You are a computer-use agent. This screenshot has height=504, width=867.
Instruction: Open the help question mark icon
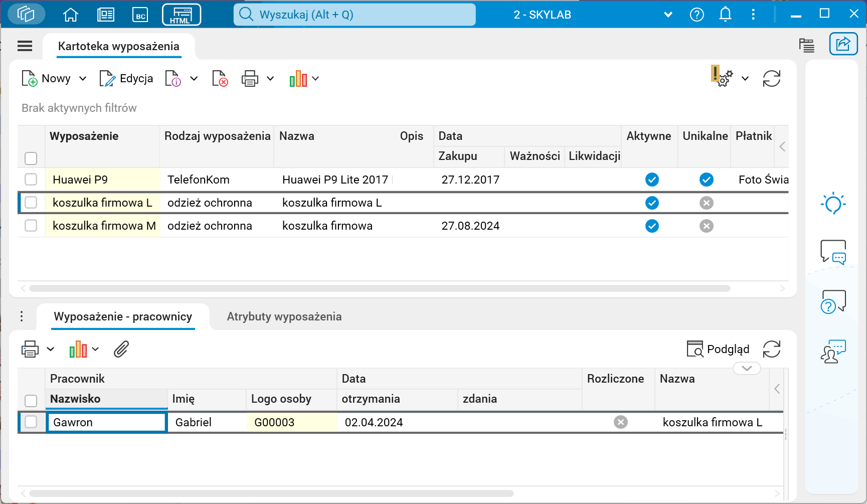coord(697,15)
